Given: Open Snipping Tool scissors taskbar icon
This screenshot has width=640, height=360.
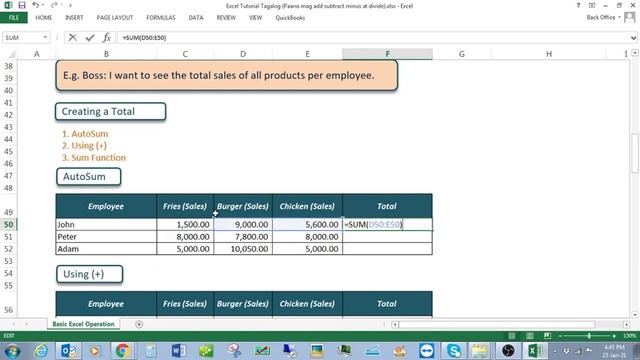Looking at the screenshot, I should point(234,351).
